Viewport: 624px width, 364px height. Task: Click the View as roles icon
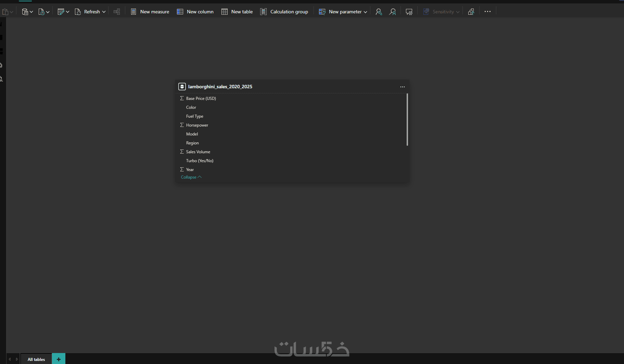(393, 12)
